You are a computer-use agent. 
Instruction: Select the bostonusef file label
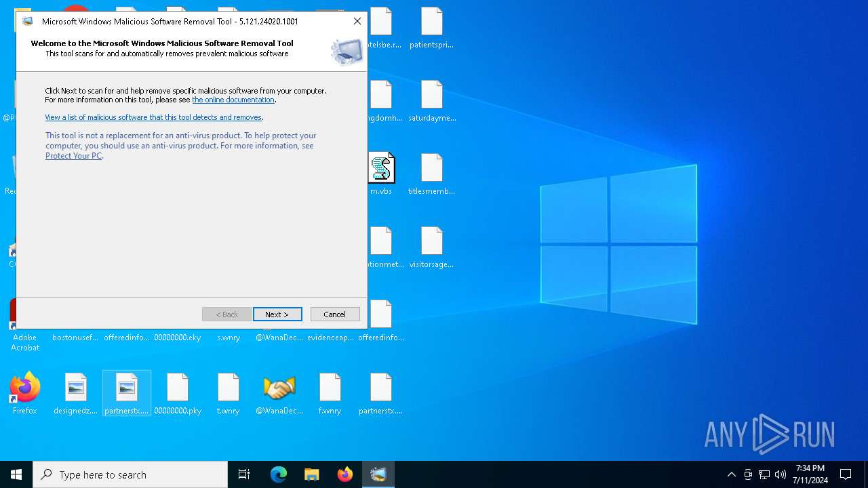(75, 338)
